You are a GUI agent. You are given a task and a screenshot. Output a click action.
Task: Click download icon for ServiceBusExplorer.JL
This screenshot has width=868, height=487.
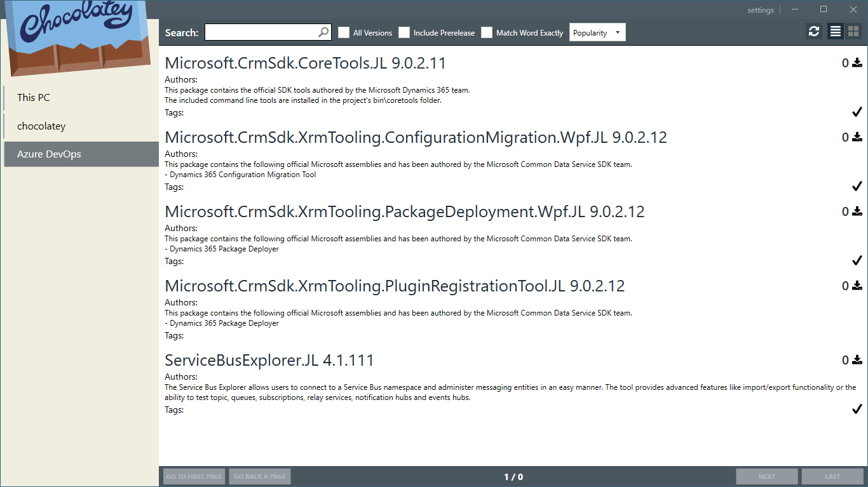point(857,360)
